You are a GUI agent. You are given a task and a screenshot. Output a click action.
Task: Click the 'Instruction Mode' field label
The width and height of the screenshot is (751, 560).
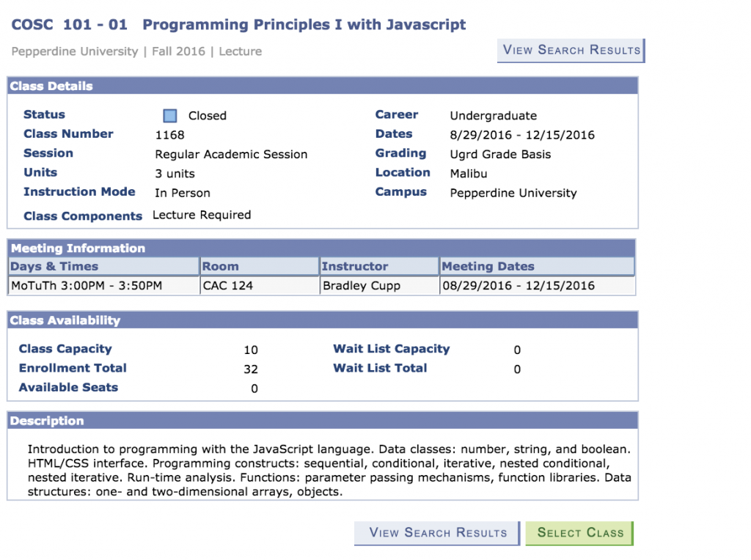[79, 192]
